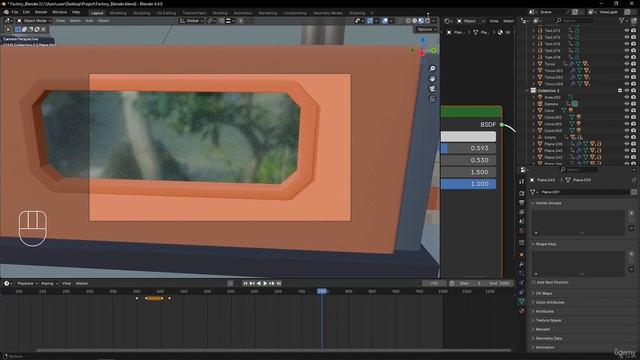Open the Object Mode dropdown
This screenshot has width=640, height=360.
(34, 20)
